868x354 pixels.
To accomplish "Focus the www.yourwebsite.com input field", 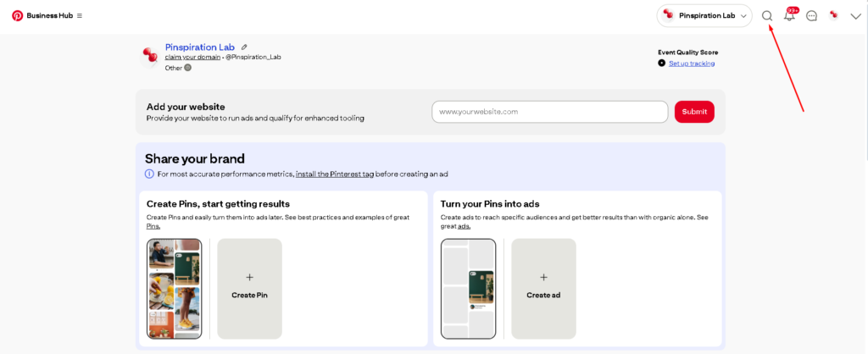I will (x=549, y=112).
